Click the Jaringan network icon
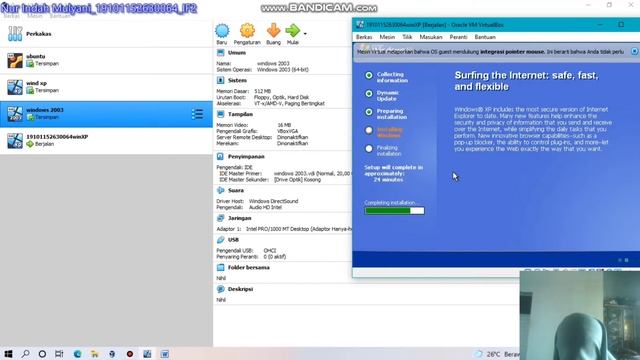The image size is (640, 360). point(220,218)
